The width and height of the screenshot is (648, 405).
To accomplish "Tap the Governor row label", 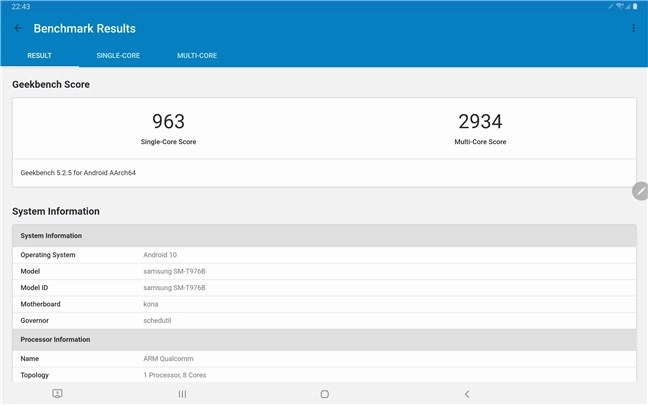I will (x=35, y=321).
